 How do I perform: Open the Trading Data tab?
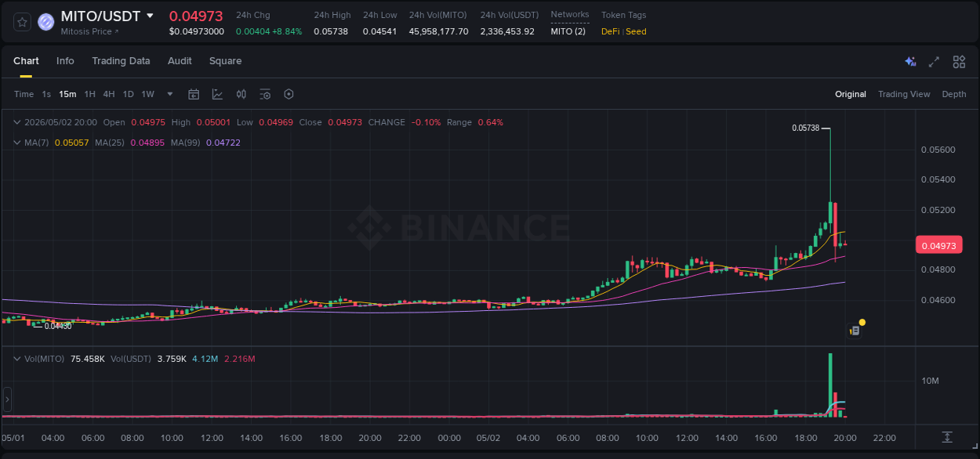click(x=121, y=61)
